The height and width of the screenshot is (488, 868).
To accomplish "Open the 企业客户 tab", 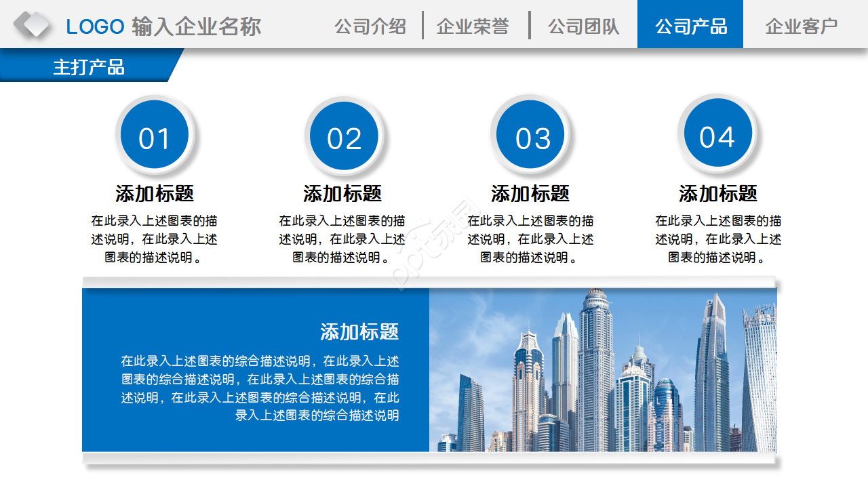I will tap(802, 26).
